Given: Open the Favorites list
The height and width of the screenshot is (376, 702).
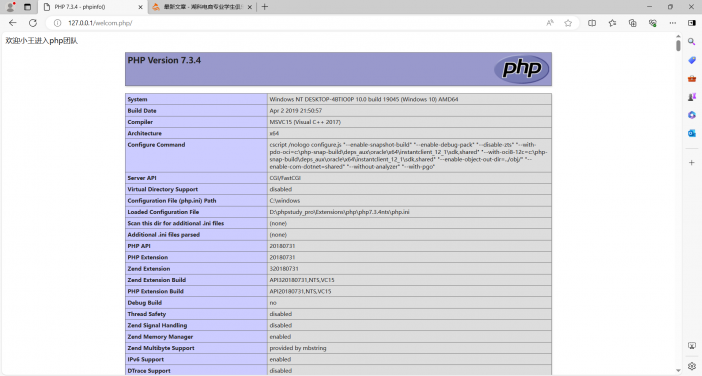Looking at the screenshot, I should point(612,23).
